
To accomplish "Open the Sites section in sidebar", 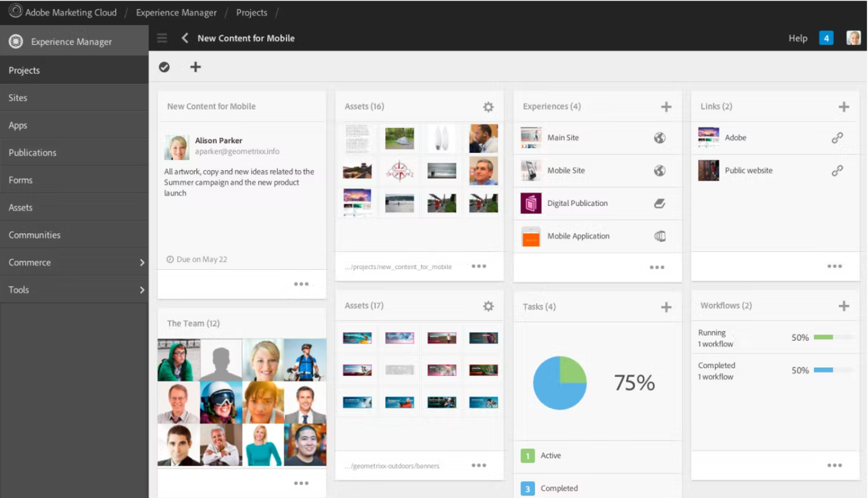I will pos(18,98).
